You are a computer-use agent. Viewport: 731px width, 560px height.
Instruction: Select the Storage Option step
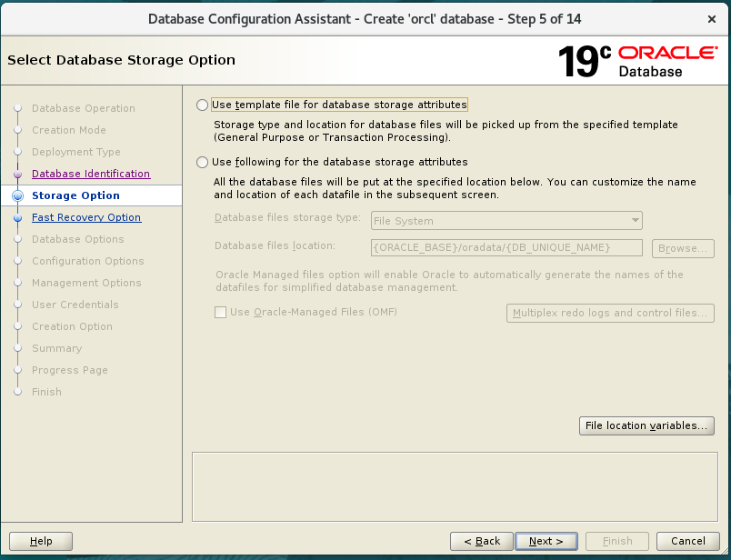click(75, 195)
